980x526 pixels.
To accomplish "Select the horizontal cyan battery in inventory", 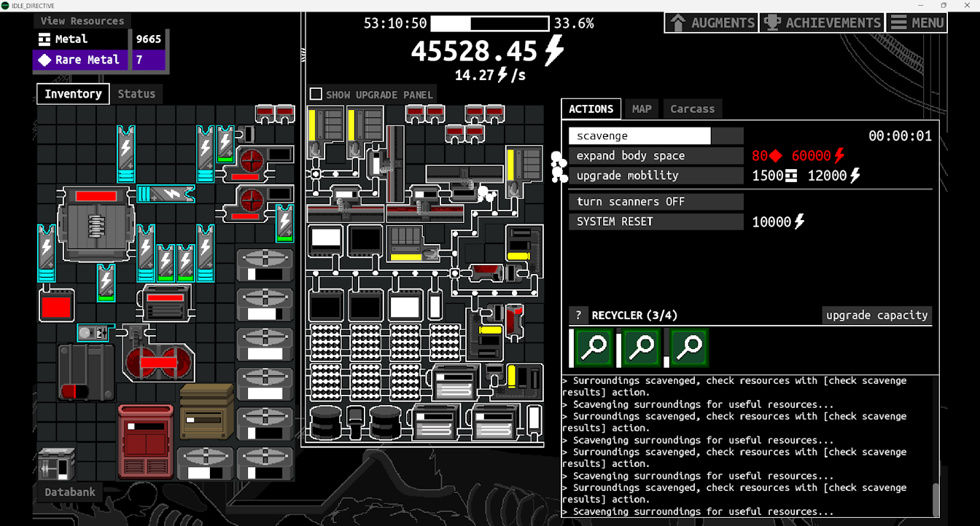I will (x=166, y=194).
